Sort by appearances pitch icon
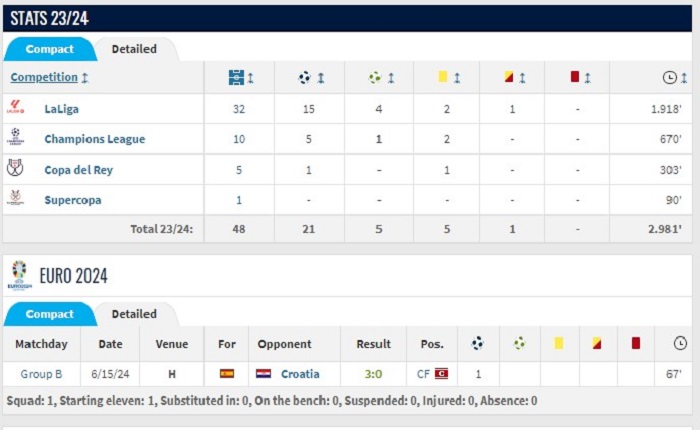700x430 pixels. pos(236,78)
